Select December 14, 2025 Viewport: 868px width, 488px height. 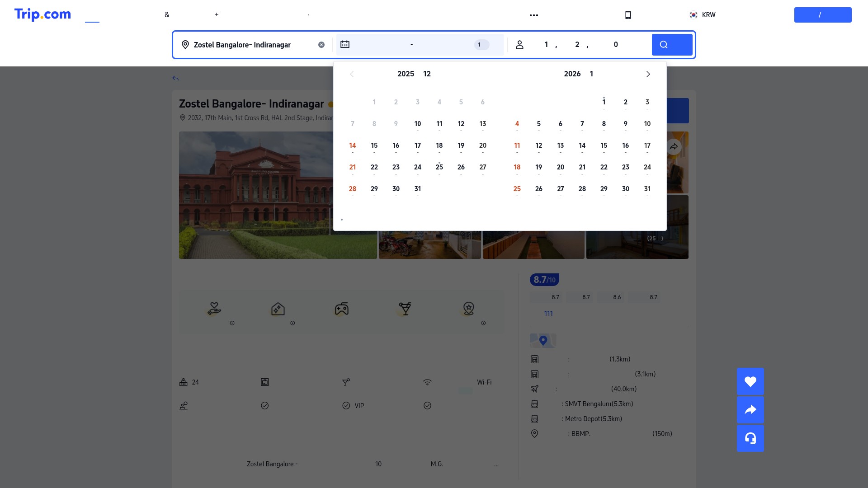pyautogui.click(x=353, y=145)
